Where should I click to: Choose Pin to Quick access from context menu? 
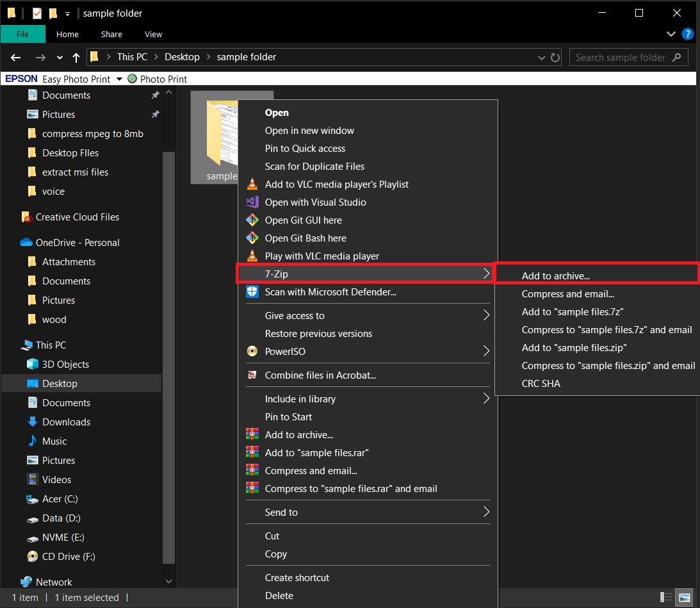click(305, 148)
